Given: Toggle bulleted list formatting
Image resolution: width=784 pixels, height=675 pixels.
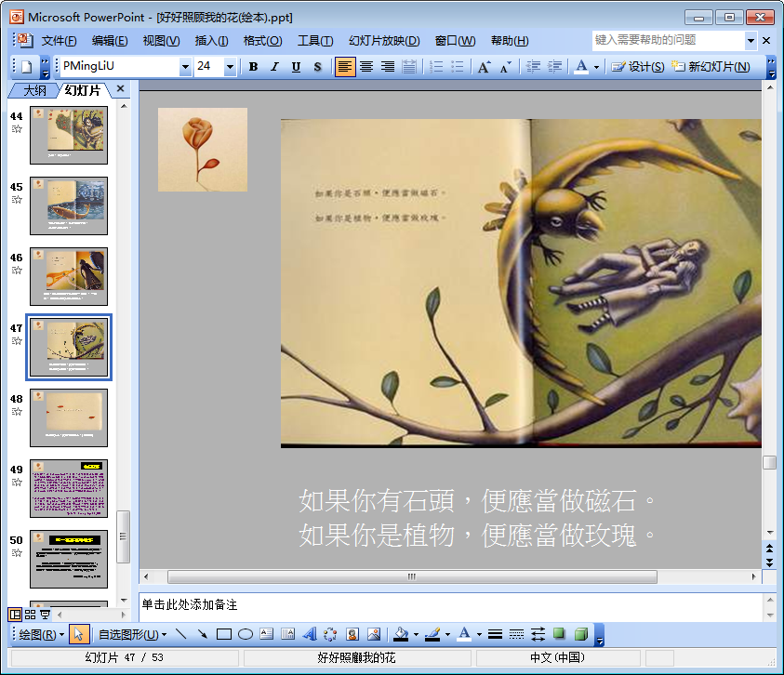Looking at the screenshot, I should click(x=458, y=67).
